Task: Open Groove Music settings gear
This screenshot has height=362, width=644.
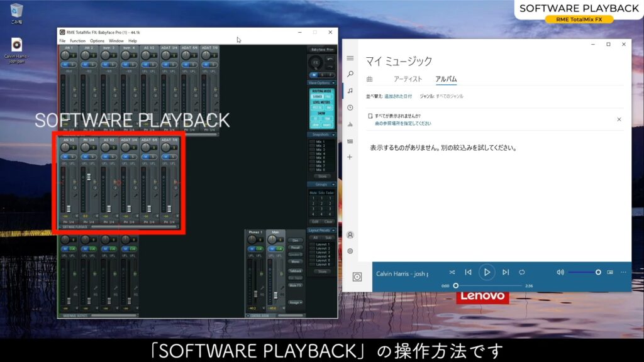Action: click(350, 251)
